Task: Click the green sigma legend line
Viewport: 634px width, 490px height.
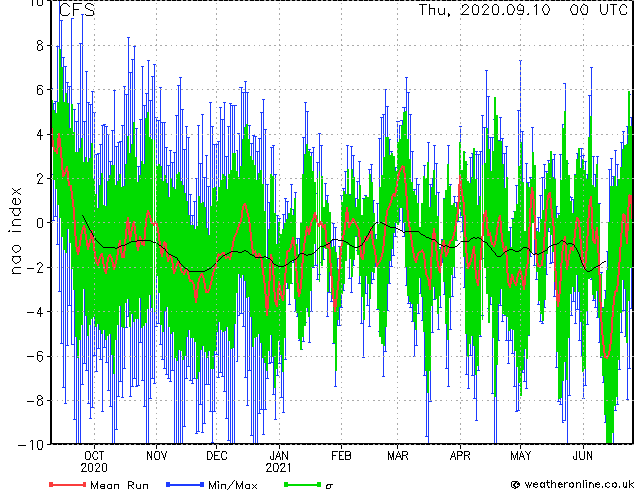Action: (x=303, y=484)
